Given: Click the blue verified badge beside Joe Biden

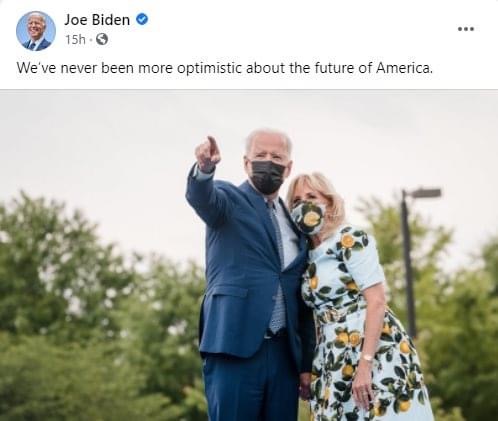Looking at the screenshot, I should tap(142, 19).
